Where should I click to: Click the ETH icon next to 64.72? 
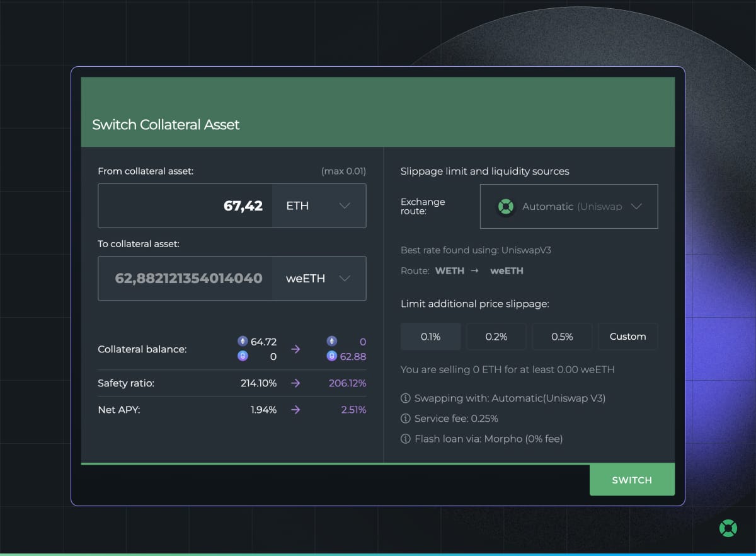[x=243, y=341]
